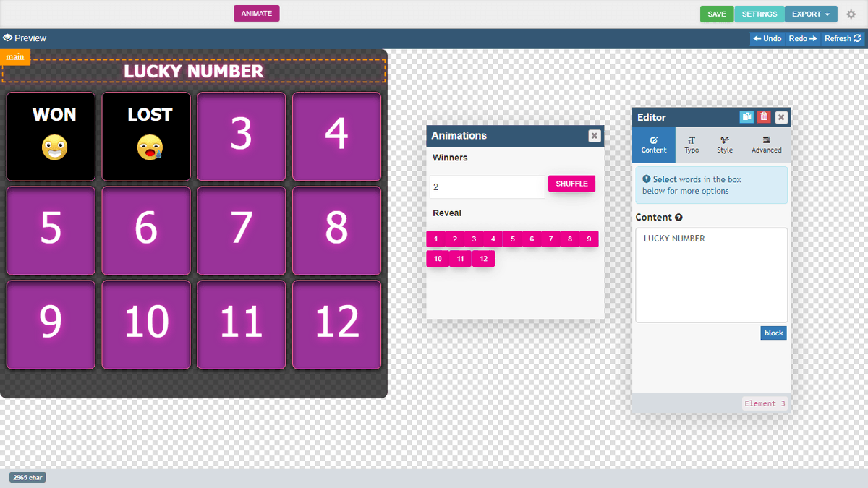
Task: Reveal tile number 3
Action: tap(474, 239)
